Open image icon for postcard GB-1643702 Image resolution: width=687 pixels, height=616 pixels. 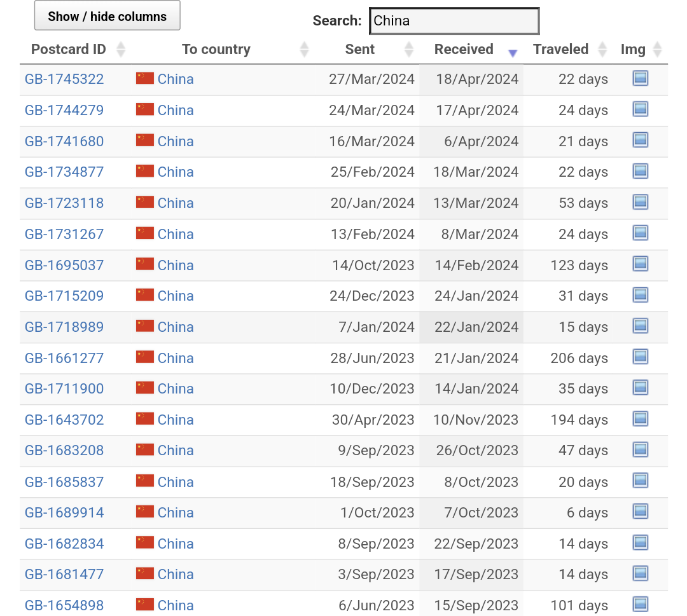point(640,419)
